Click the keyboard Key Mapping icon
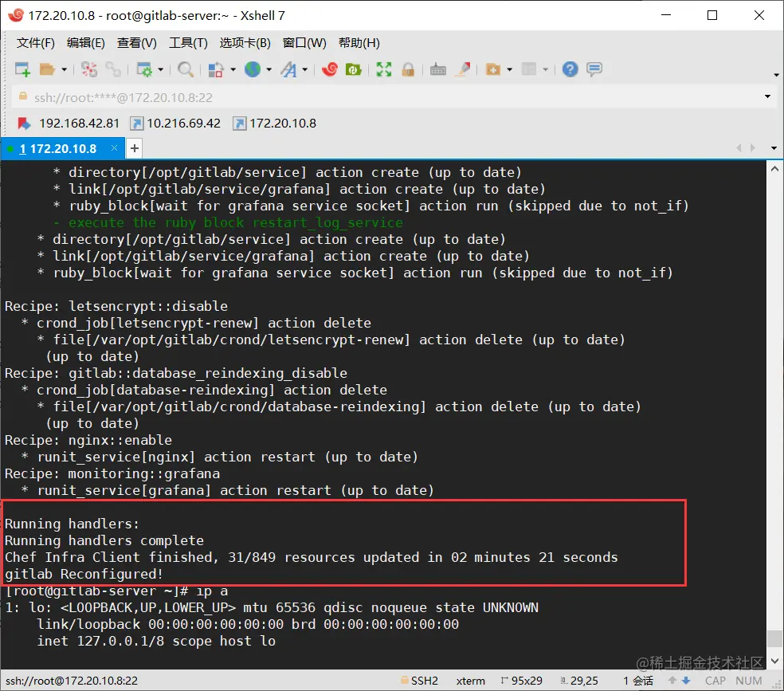784x691 pixels. (437, 69)
